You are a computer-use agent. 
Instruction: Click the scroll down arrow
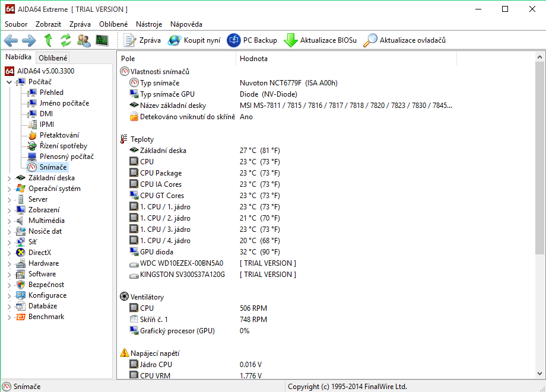(x=539, y=374)
